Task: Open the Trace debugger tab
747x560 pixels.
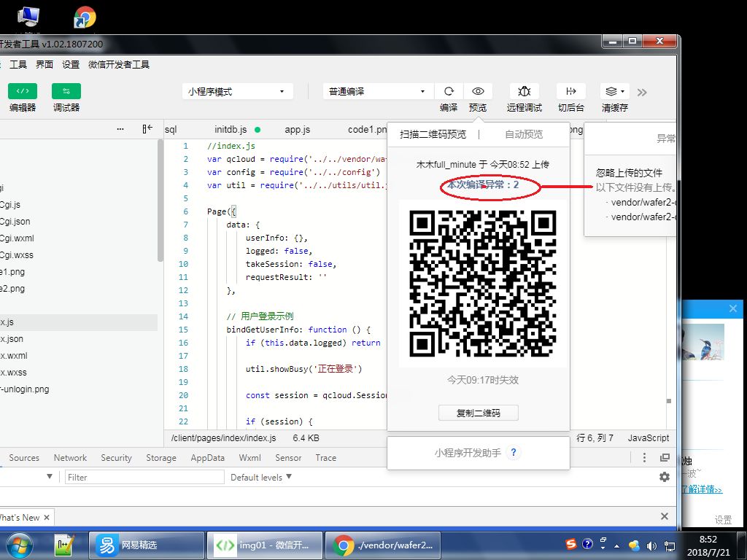Action: click(326, 458)
